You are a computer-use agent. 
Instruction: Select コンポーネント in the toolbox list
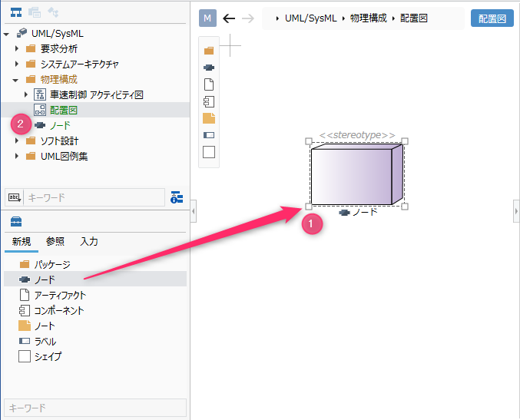click(95, 310)
